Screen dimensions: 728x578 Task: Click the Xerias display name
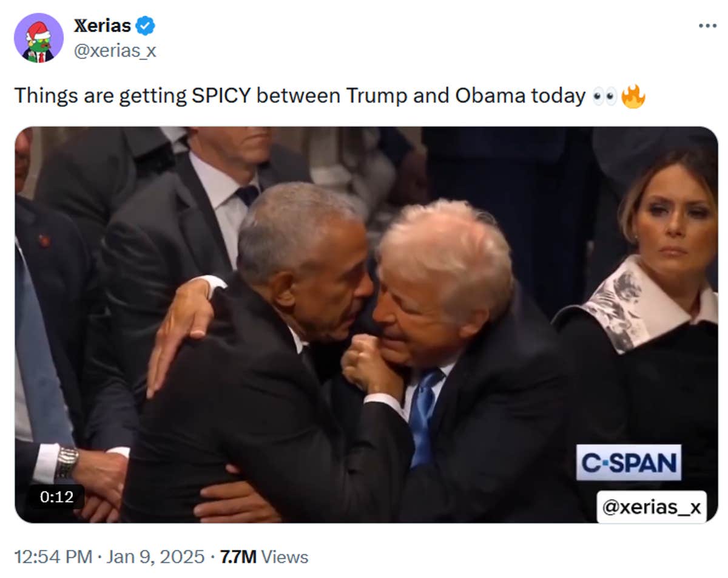[101, 25]
